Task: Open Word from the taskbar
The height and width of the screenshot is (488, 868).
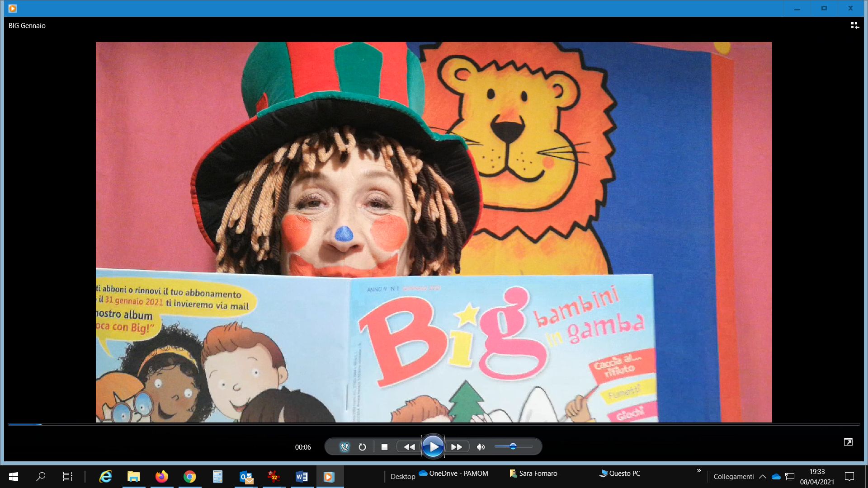Action: [302, 476]
